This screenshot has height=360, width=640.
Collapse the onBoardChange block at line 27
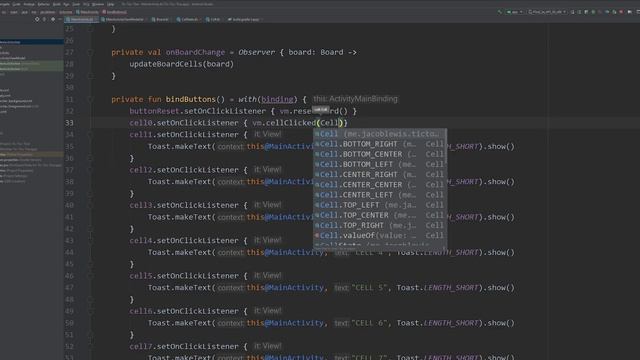pyautogui.click(x=91, y=52)
